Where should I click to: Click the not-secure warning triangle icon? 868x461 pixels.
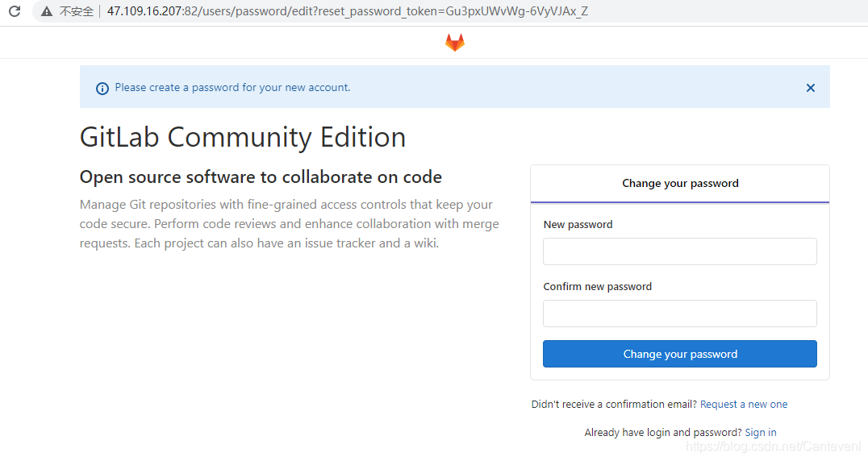tap(47, 11)
